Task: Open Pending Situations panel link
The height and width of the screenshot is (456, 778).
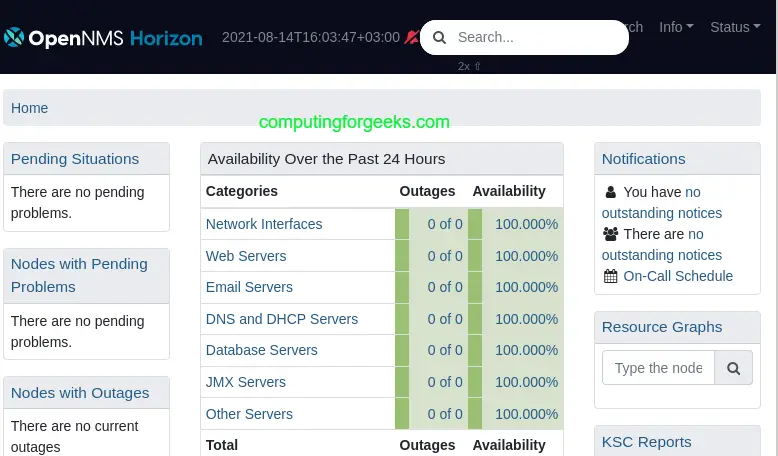Action: click(75, 159)
